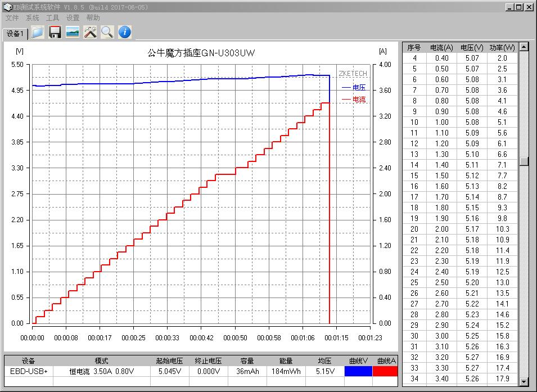Click the 能量 header
Image resolution: width=537 pixels, height=392 pixels.
click(x=286, y=361)
